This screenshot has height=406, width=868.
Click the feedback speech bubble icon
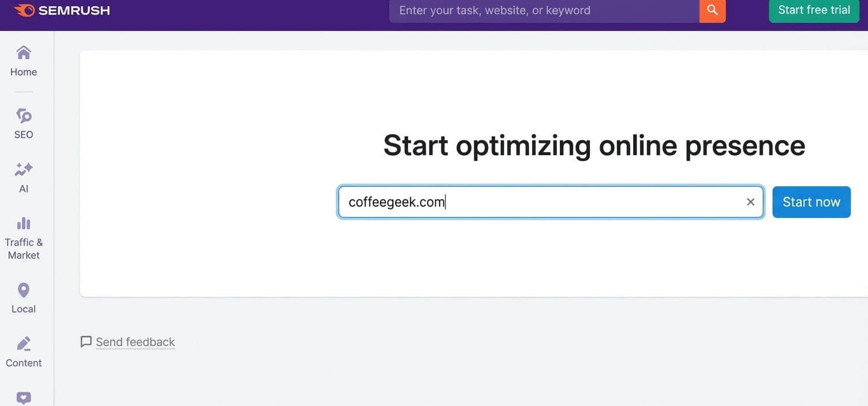[x=86, y=342]
